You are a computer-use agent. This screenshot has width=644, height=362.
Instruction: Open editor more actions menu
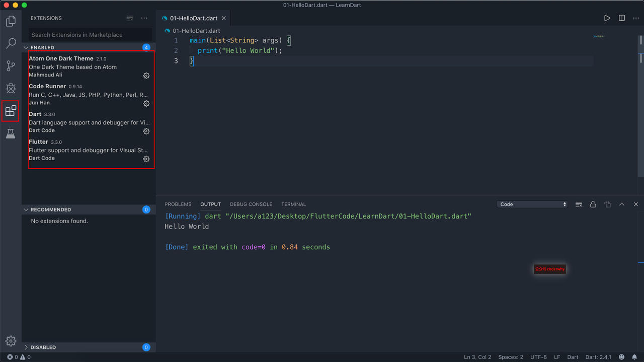coord(636,18)
